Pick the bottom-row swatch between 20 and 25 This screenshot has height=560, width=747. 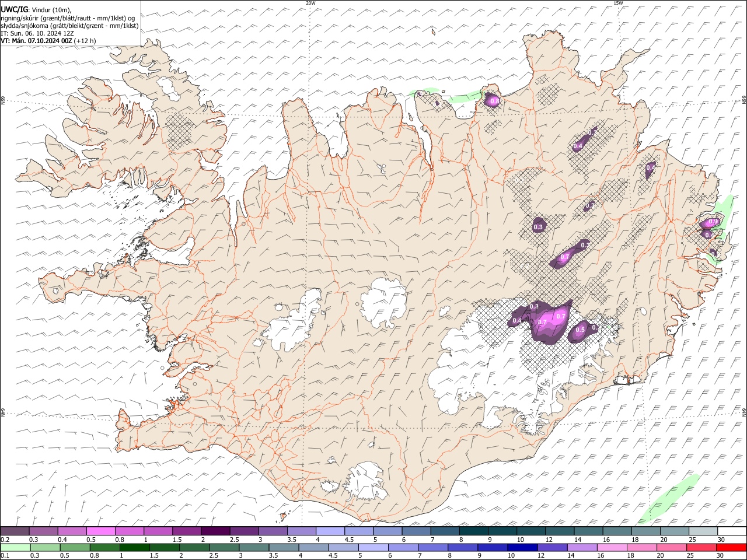671,547
